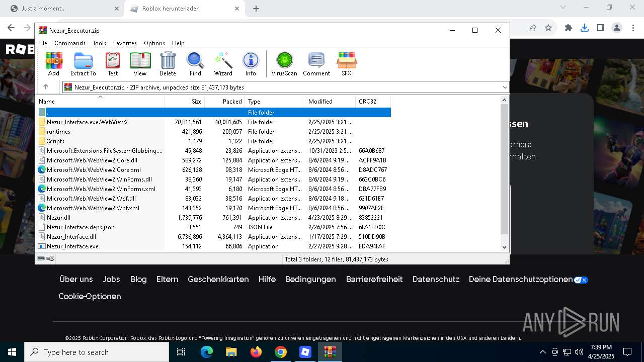Screen dimensions: 644x362
Task: Open Microsoft Edge from taskbar
Action: [207, 352]
